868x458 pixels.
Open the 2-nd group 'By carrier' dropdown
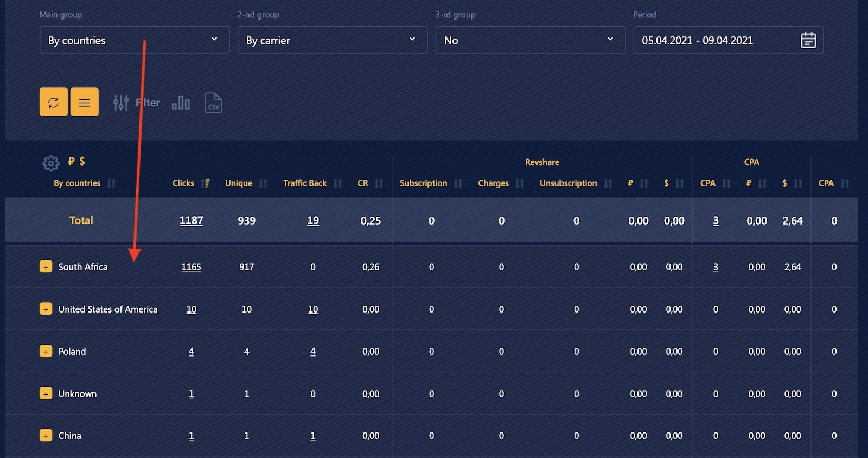pos(332,40)
